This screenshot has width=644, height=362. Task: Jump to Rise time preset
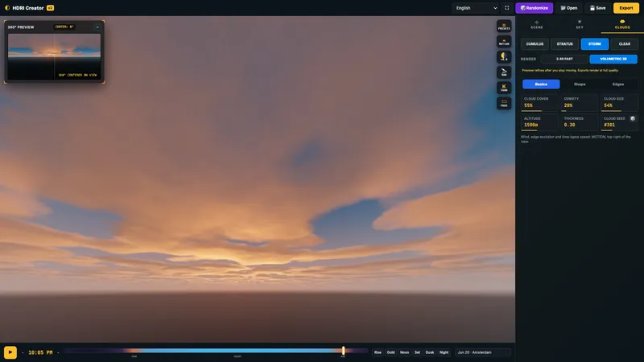pos(378,352)
